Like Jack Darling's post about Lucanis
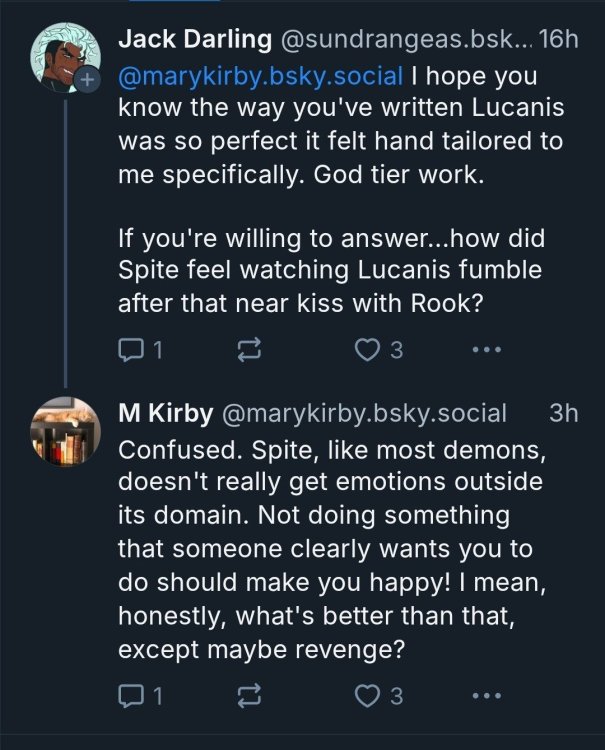Viewport: 605px width, 750px height. tap(369, 350)
